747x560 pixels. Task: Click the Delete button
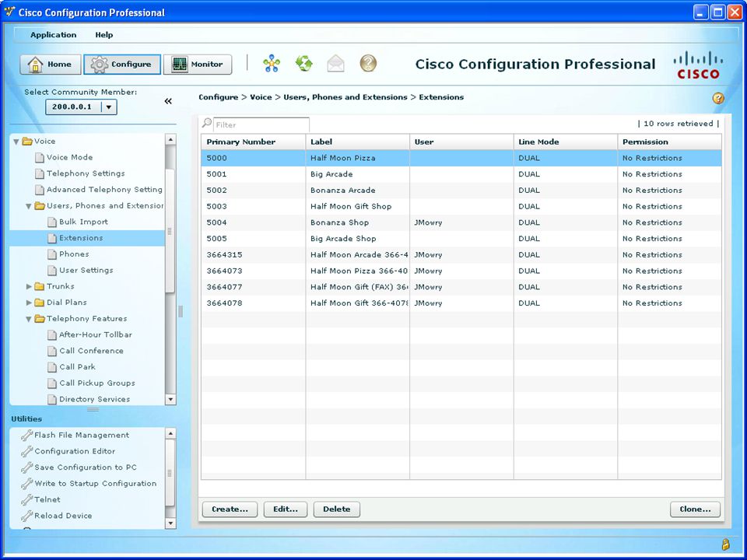click(337, 509)
